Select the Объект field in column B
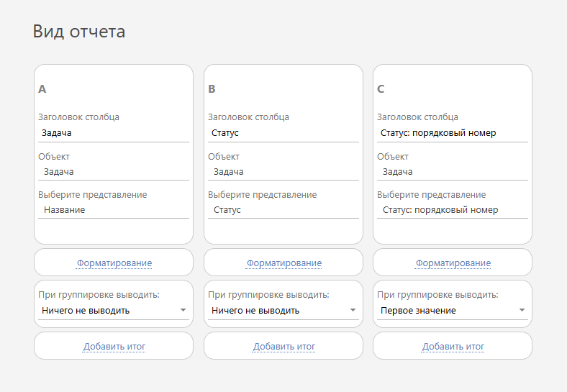The height and width of the screenshot is (392, 567). point(283,172)
